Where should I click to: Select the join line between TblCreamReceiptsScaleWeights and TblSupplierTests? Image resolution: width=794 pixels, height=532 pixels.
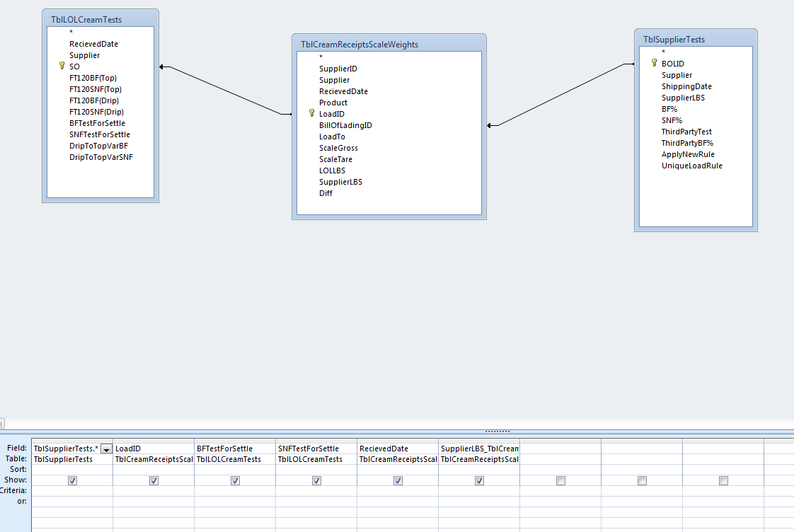pos(560,95)
